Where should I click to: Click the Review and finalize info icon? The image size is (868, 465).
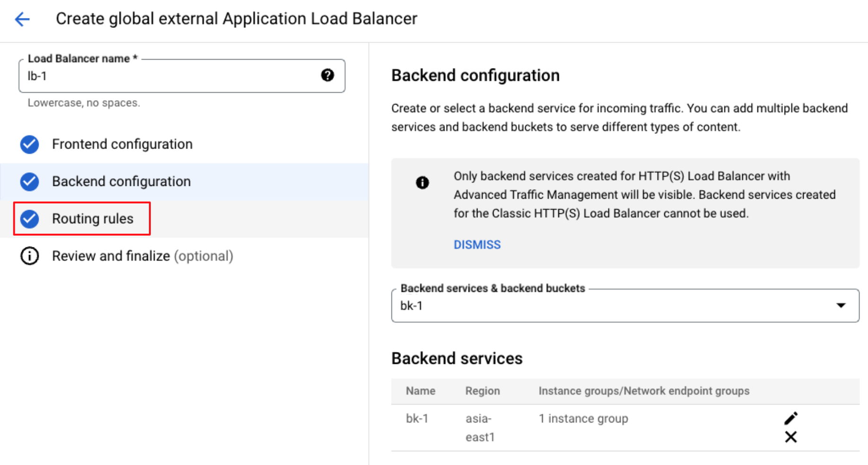29,256
